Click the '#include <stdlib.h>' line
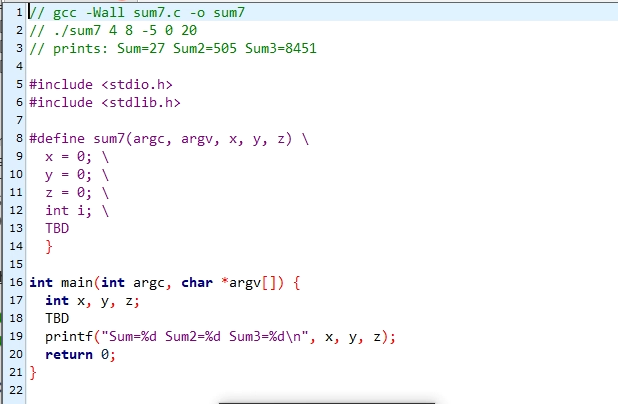Image resolution: width=618 pixels, height=404 pixels. [x=105, y=102]
